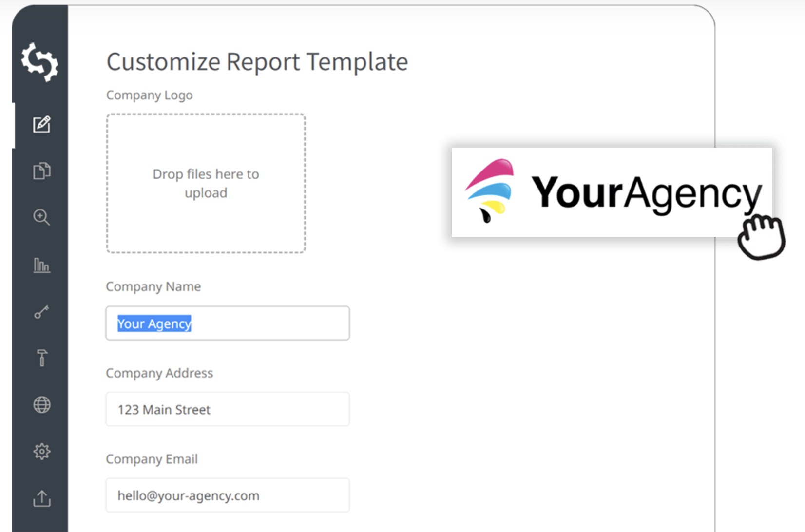The image size is (805, 532).
Task: Select the magnifier zoom sidebar icon
Action: click(41, 217)
